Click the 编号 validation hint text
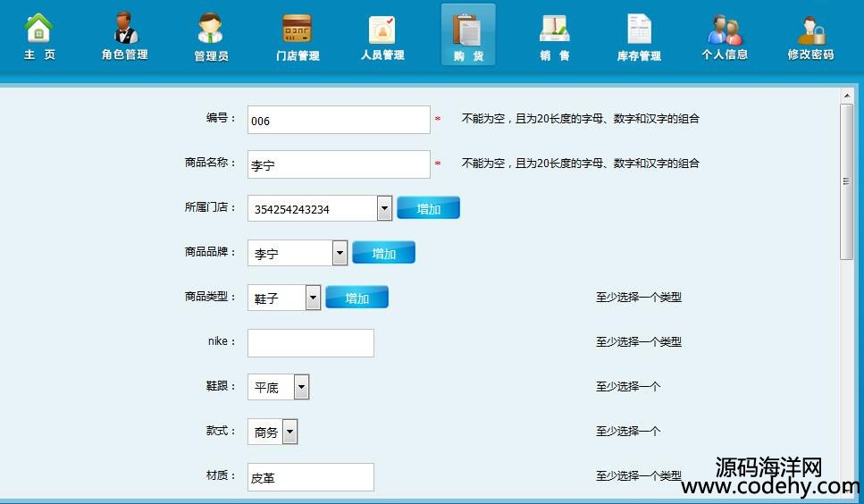Viewport: 864px width, 504px height. (x=580, y=119)
